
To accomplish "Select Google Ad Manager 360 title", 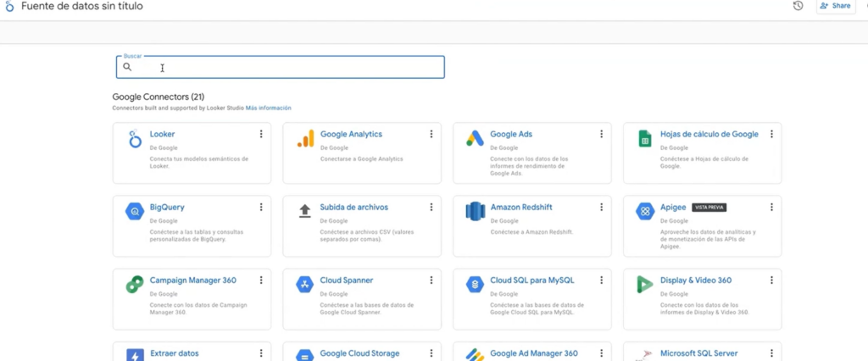I will [x=534, y=353].
